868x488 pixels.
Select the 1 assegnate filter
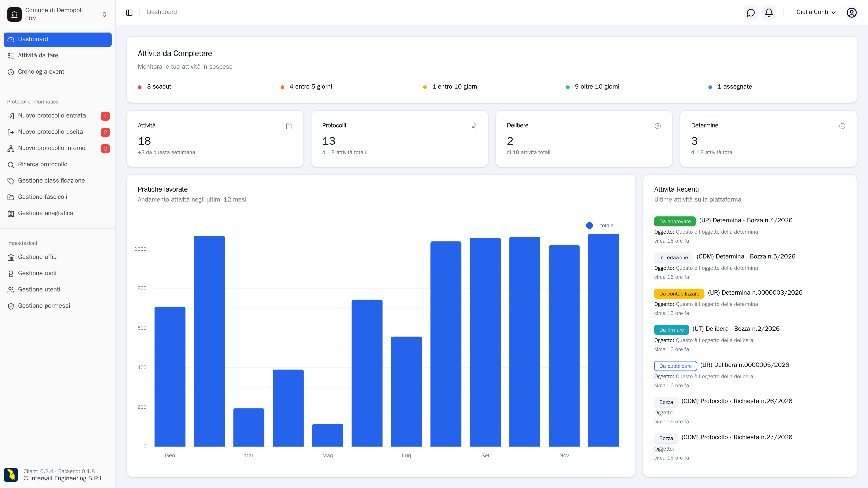pyautogui.click(x=730, y=87)
